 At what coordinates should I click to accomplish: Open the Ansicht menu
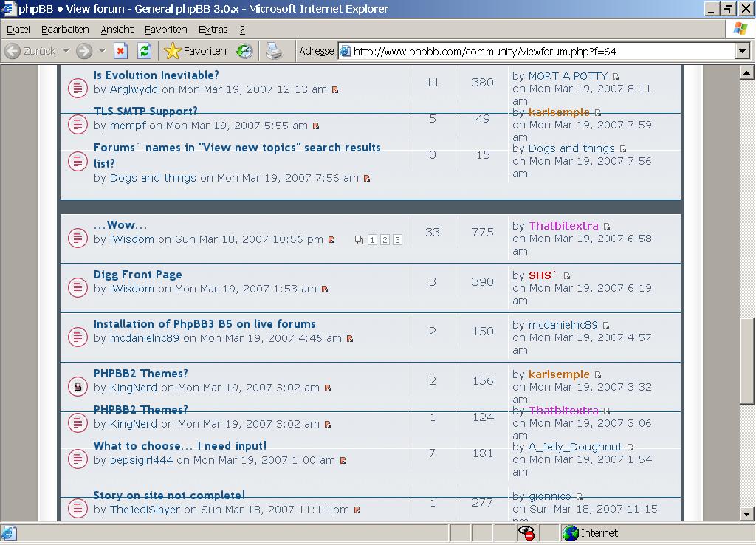coord(117,30)
